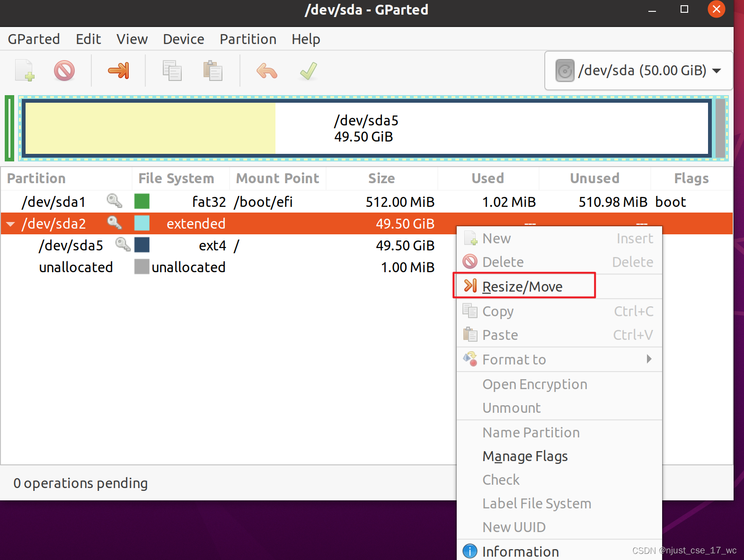744x560 pixels.
Task: Select the unallocated 1.00 MiB row
Action: (228, 267)
